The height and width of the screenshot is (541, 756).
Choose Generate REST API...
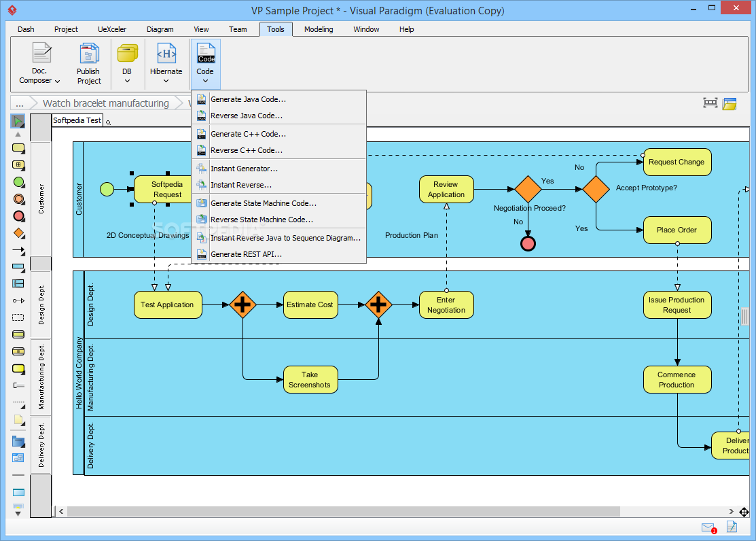tap(279, 255)
